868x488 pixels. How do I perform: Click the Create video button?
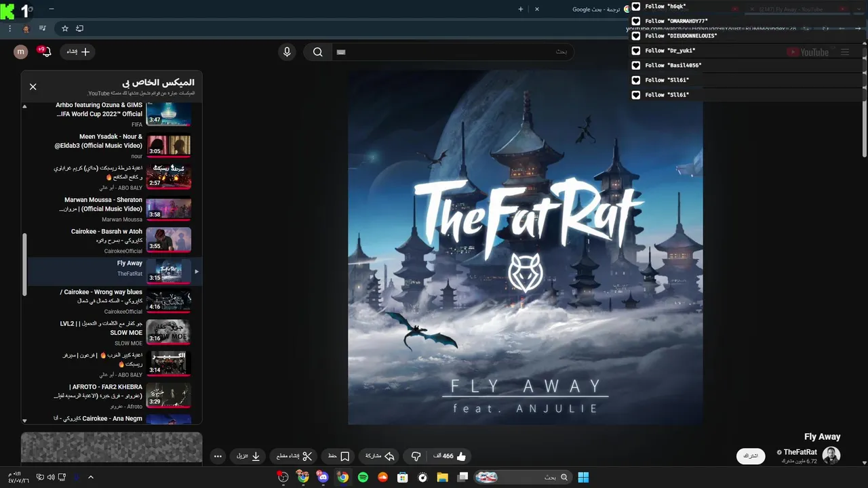78,52
